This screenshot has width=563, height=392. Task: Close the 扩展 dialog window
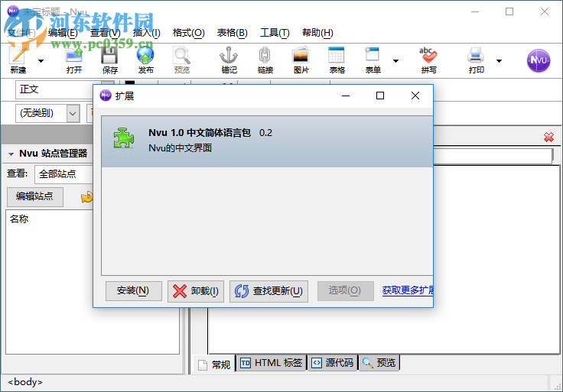tap(415, 96)
